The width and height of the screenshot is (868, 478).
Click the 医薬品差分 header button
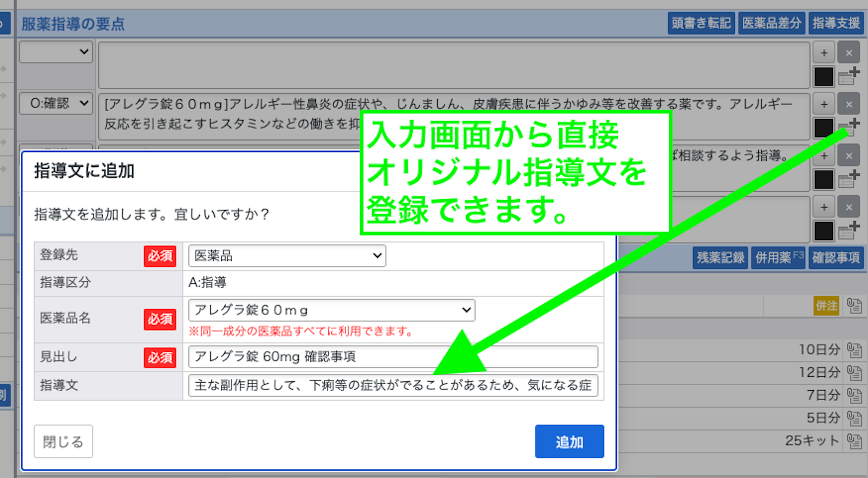click(x=772, y=23)
